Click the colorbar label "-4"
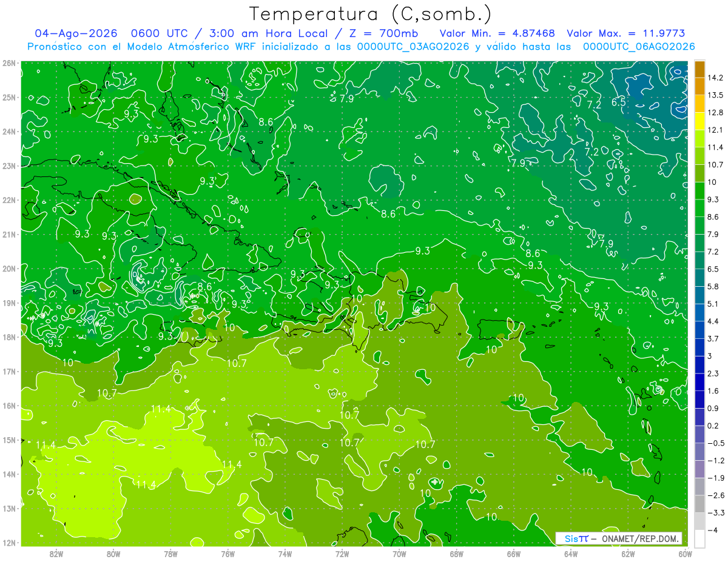The height and width of the screenshot is (562, 728). click(x=713, y=530)
